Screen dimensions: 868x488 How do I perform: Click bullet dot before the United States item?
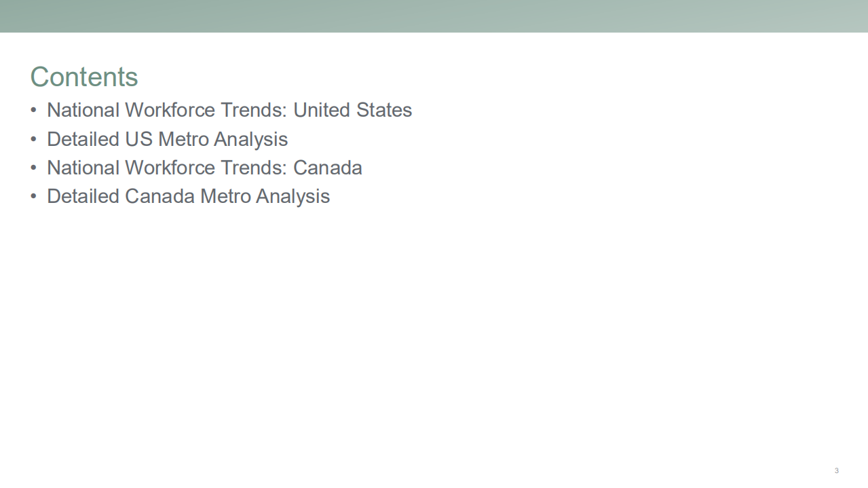coord(34,110)
